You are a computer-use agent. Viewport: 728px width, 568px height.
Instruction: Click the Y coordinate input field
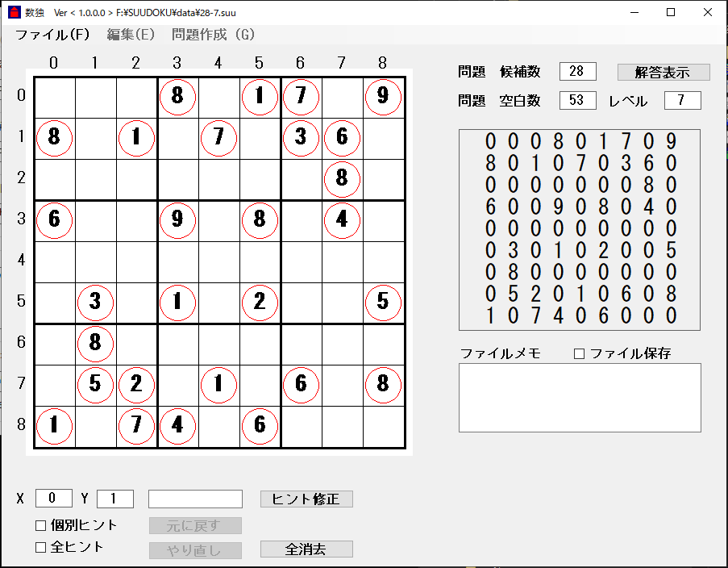[114, 498]
